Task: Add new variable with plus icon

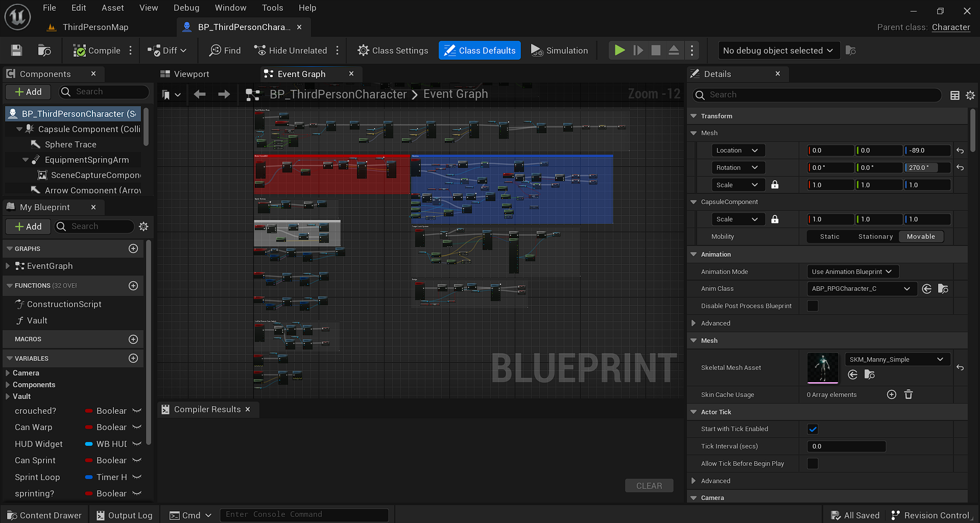Action: (x=133, y=358)
